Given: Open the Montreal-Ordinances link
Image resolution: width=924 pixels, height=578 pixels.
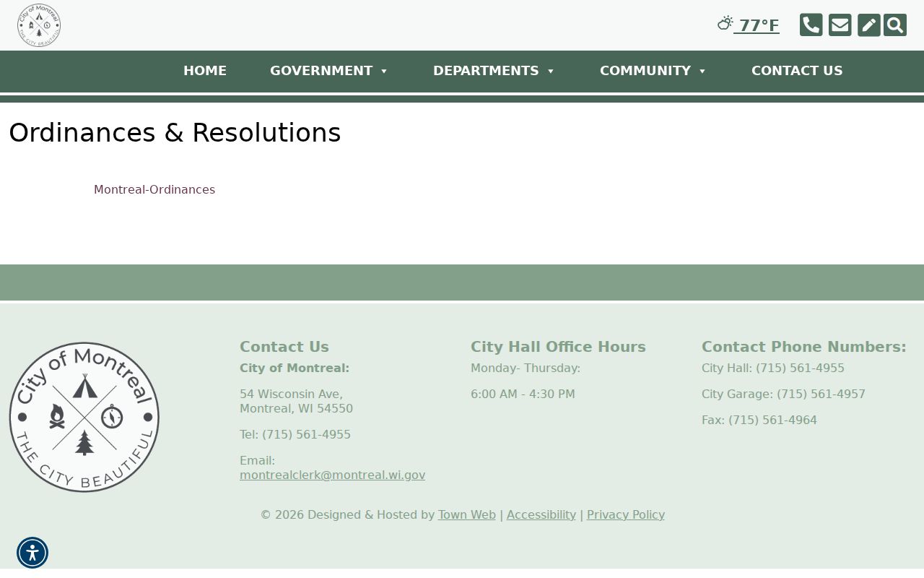Looking at the screenshot, I should [154, 190].
